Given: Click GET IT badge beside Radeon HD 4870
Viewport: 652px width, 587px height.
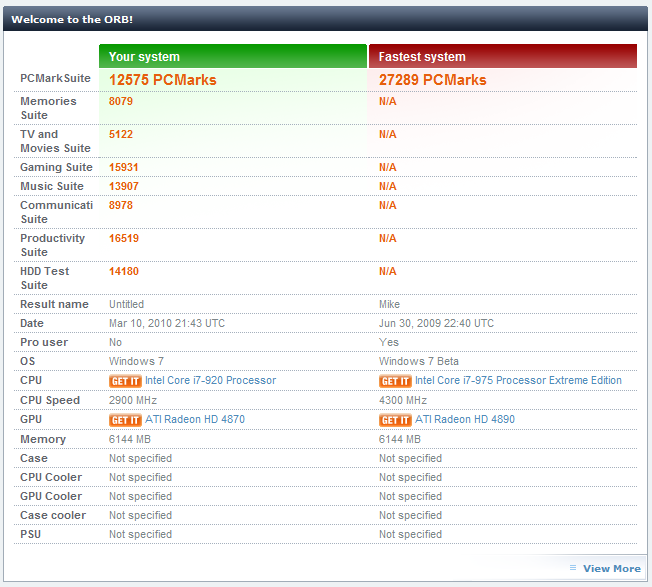Looking at the screenshot, I should click(125, 420).
